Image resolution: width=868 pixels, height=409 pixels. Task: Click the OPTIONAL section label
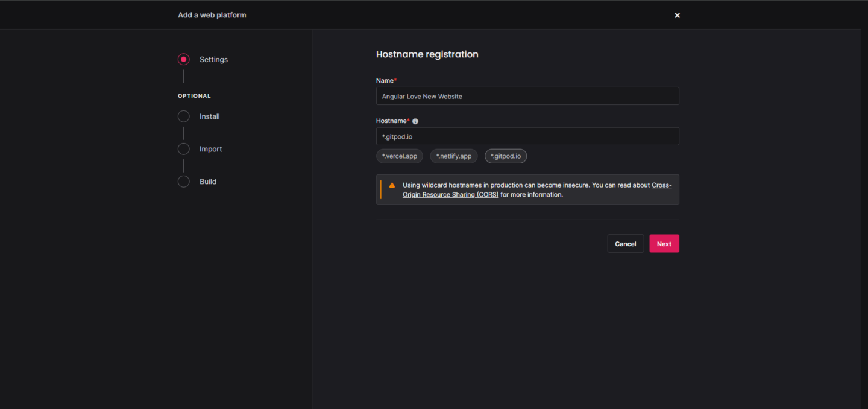pos(194,95)
